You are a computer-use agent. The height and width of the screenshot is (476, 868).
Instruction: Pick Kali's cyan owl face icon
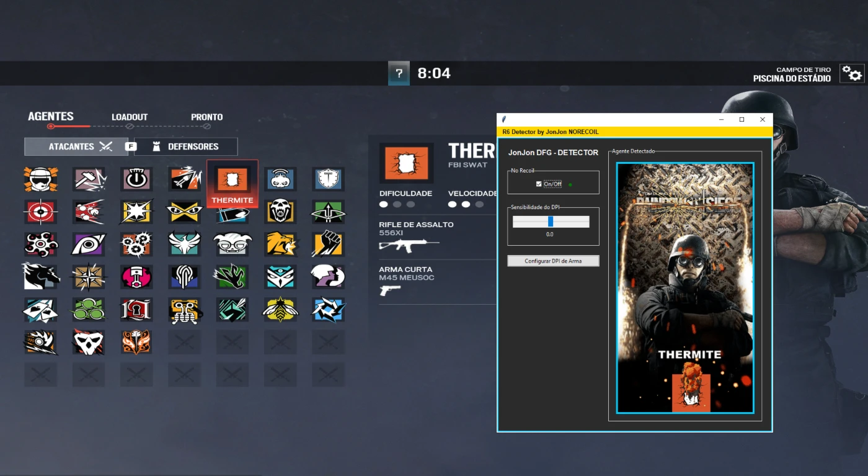tap(280, 277)
